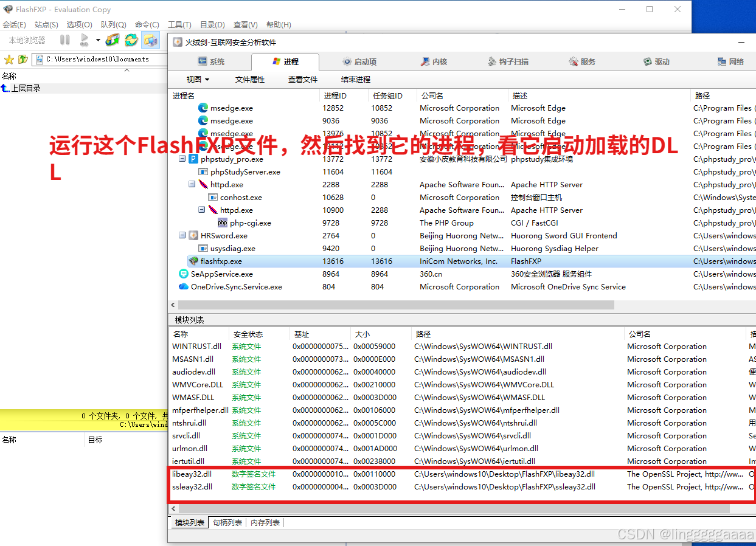The width and height of the screenshot is (756, 546).
Task: Click the pause icon in FlashFXP toolbar
Action: pos(65,40)
